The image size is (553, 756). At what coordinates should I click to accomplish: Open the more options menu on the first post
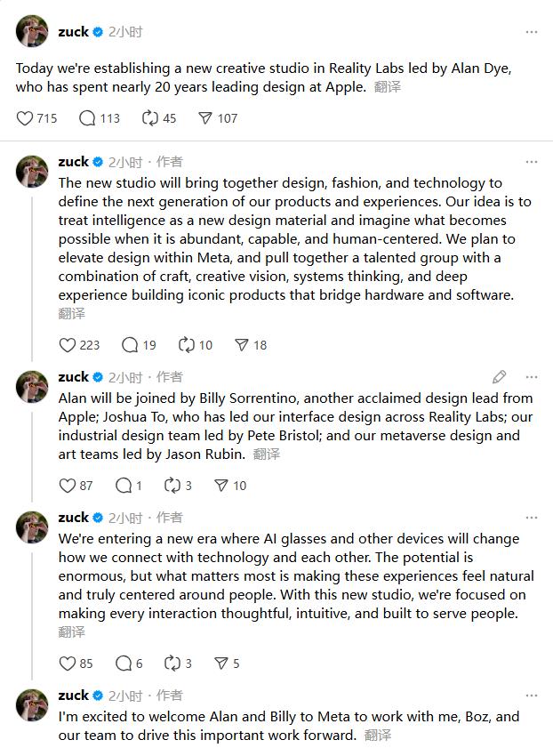(x=532, y=32)
